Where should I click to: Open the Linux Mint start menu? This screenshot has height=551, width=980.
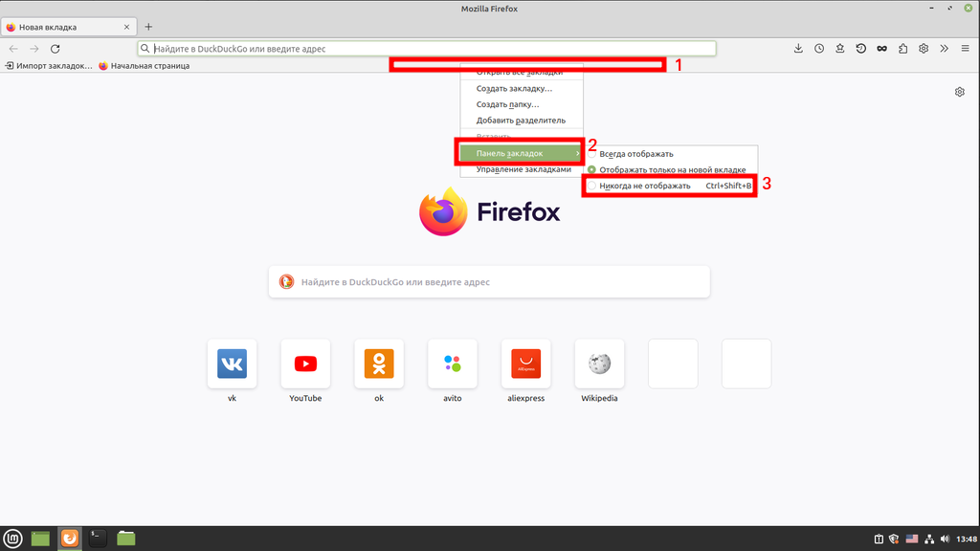tap(13, 539)
